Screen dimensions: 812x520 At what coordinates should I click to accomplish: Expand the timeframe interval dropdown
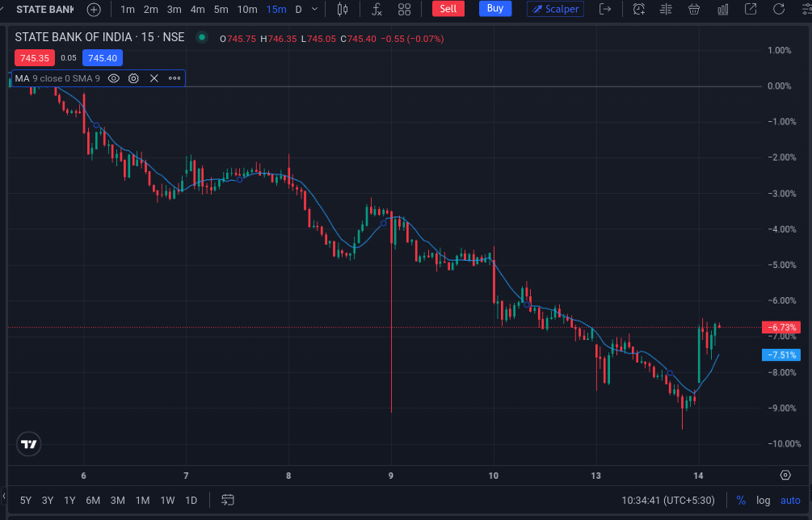tap(314, 10)
